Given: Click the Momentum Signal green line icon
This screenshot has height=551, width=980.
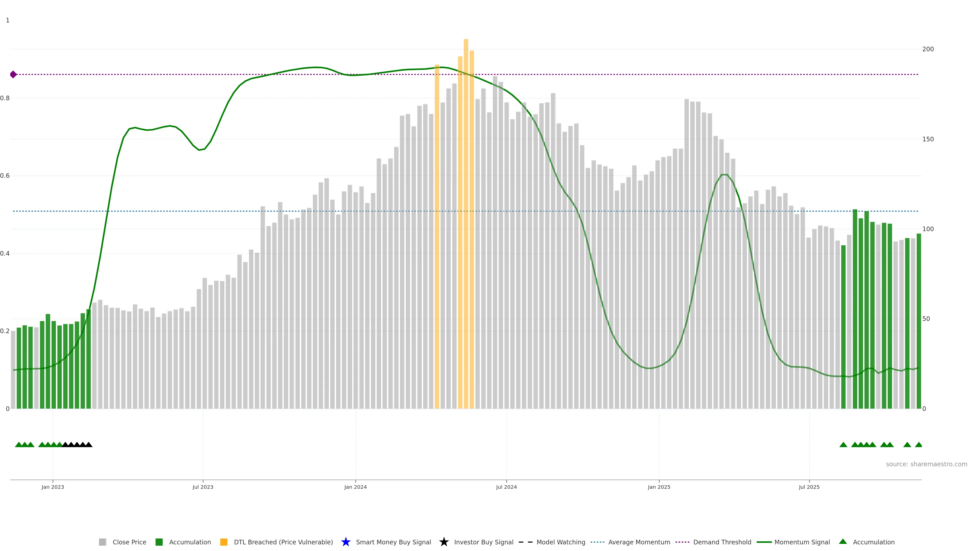Looking at the screenshot, I should point(764,542).
